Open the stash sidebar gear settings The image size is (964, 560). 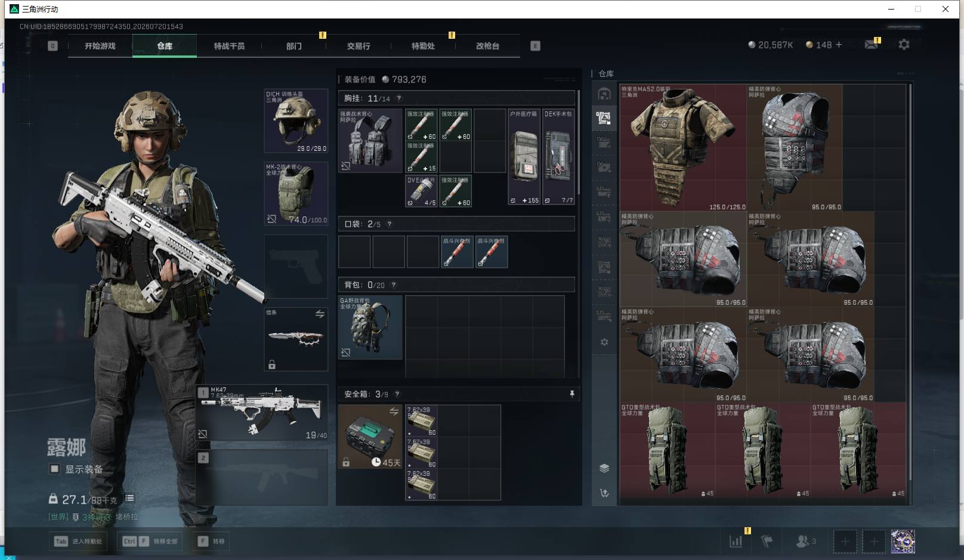pyautogui.click(x=604, y=342)
